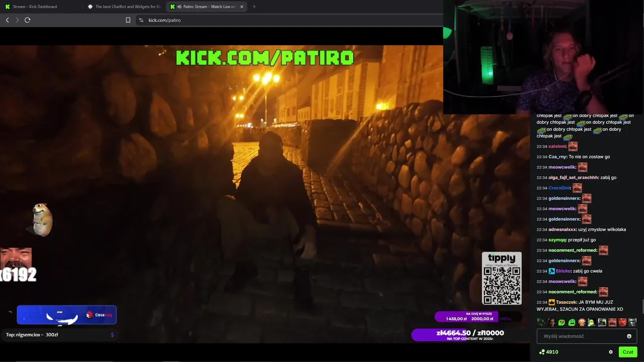This screenshot has width=644, height=362.
Task: Insert the monkey emote
Action: point(582,322)
